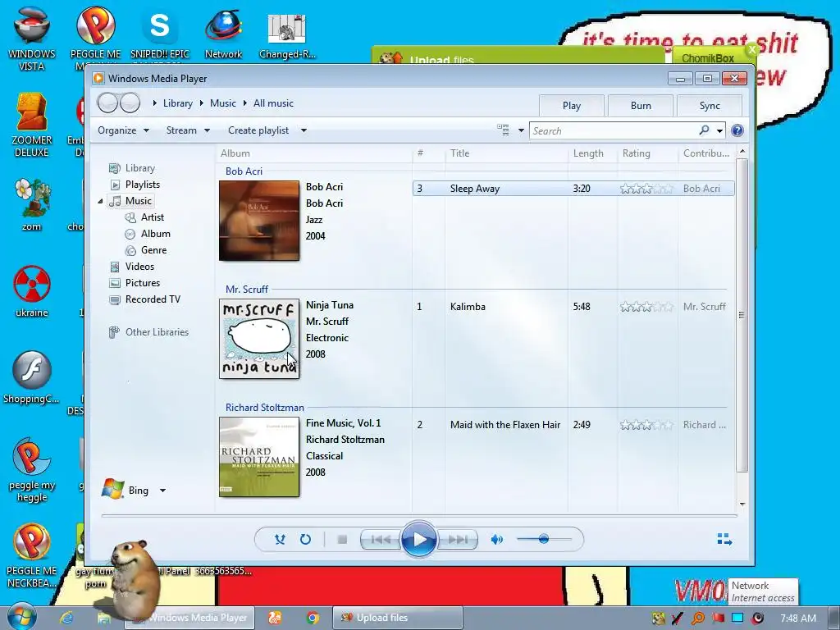Select Genre under Music
Image resolution: width=840 pixels, height=630 pixels.
coord(153,250)
